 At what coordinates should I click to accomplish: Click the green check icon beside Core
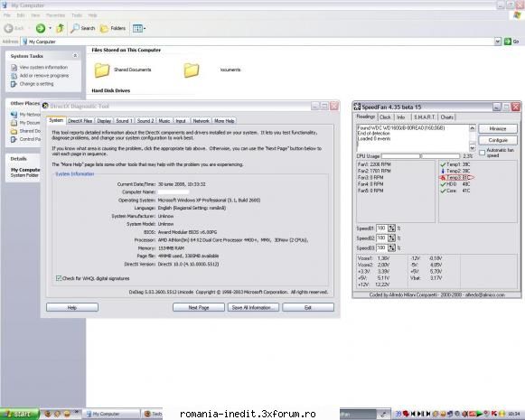[443, 191]
